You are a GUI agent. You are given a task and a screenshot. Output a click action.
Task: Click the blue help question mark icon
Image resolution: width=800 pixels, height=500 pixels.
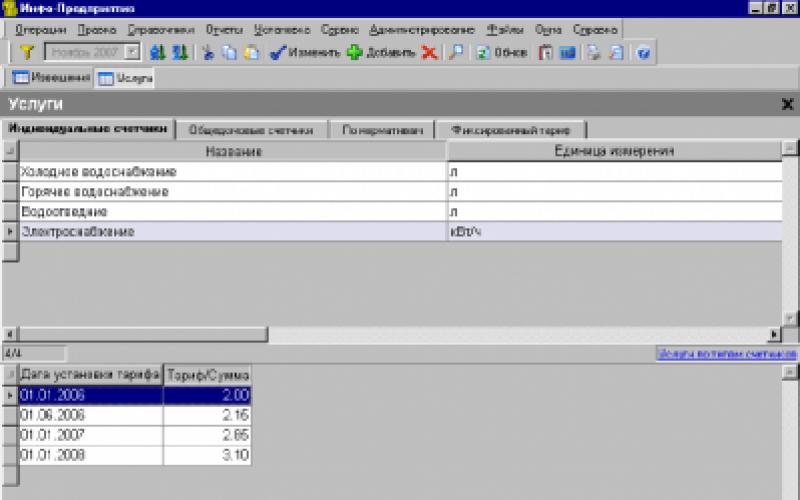tap(643, 53)
